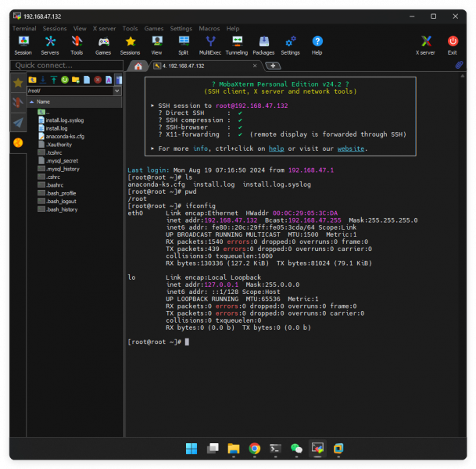Open the Windows Start button on taskbar
The height and width of the screenshot is (469, 476).
(x=191, y=449)
